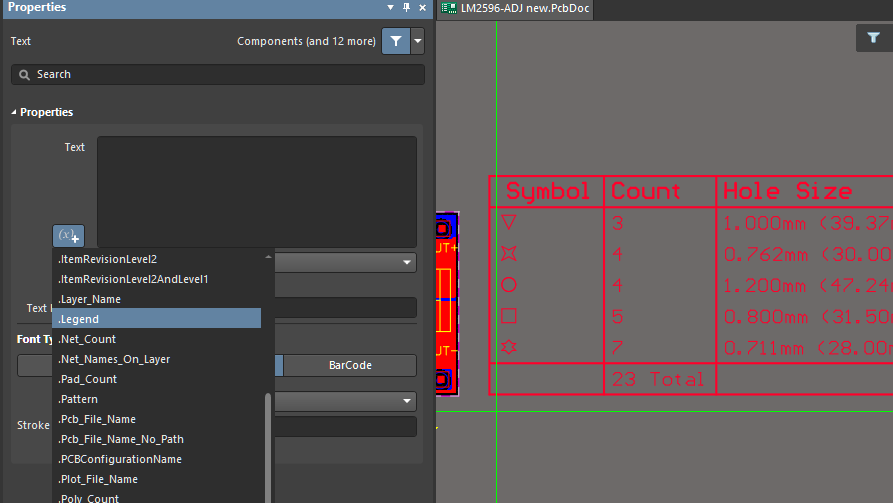Switch to LM2596-ADJ new.PcbDoc tab
Image resolution: width=893 pixels, height=503 pixels.
click(515, 8)
